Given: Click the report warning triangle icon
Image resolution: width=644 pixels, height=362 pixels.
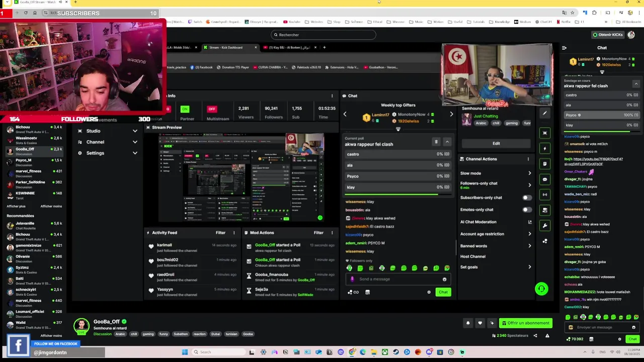Looking at the screenshot, I should [547, 336].
